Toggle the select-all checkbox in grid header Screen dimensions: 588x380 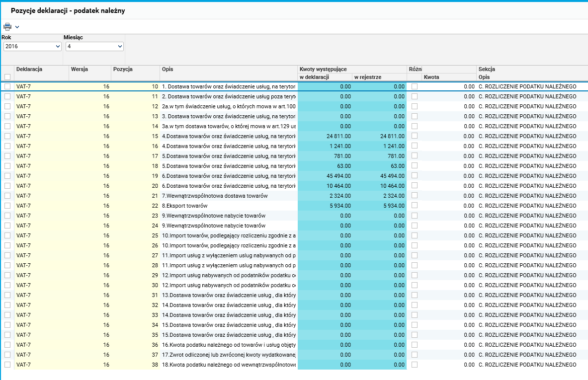pos(7,77)
